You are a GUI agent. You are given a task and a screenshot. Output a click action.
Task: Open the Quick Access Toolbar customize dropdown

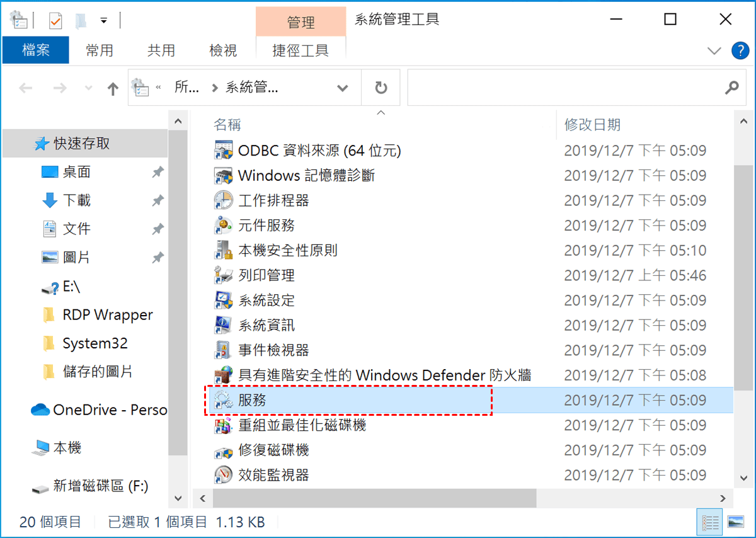tap(104, 20)
